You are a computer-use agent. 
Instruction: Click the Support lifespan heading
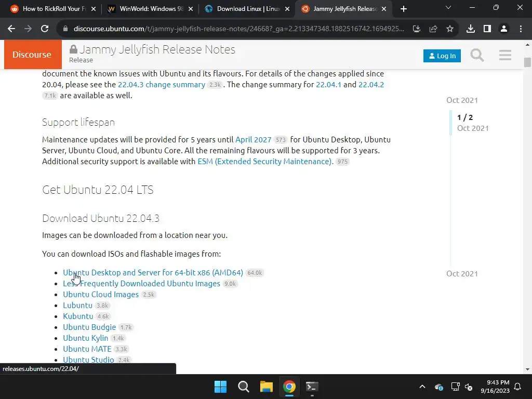[x=78, y=122]
